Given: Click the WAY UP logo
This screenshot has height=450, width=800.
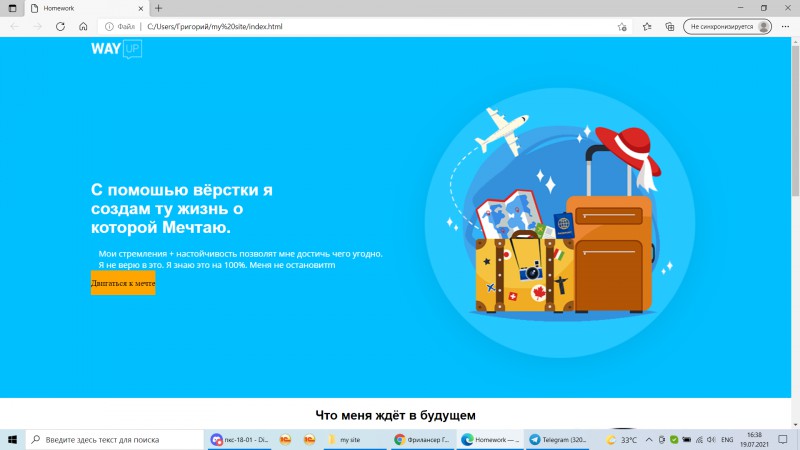Looking at the screenshot, I should pos(116,49).
